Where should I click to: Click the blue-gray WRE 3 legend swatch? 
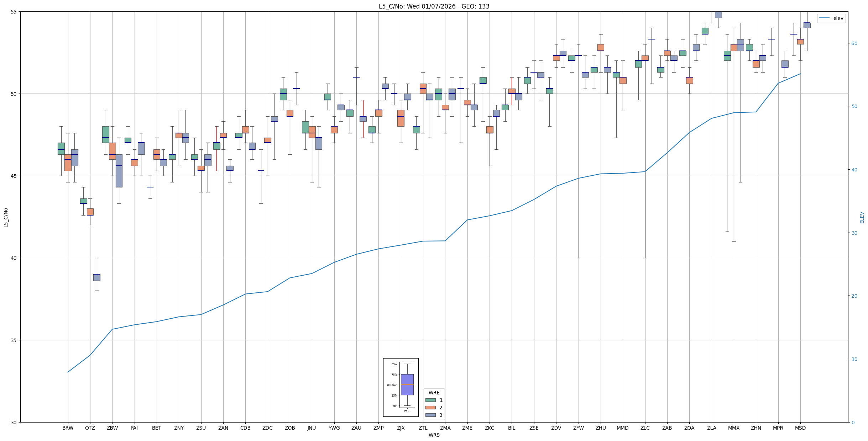click(430, 415)
